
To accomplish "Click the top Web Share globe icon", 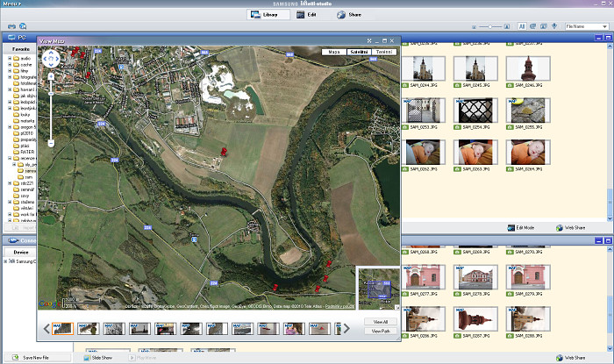I will pyautogui.click(x=560, y=227).
